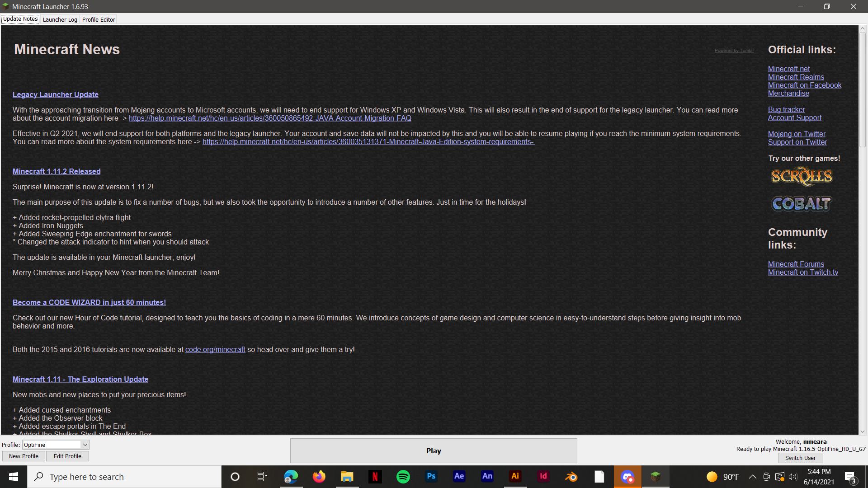
Task: Open Netflix from the taskbar
Action: [x=375, y=477]
